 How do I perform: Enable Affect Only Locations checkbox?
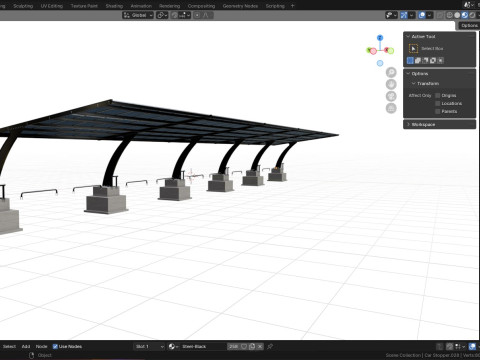[x=438, y=103]
